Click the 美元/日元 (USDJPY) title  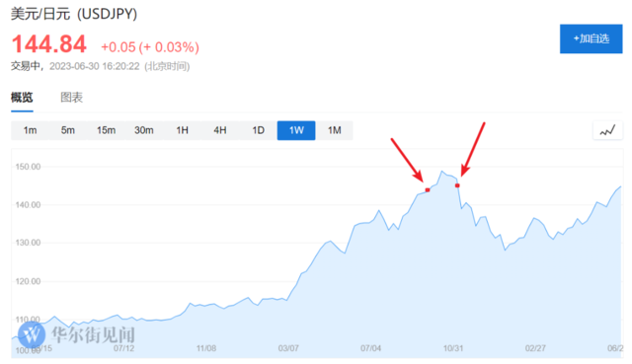tap(74, 14)
